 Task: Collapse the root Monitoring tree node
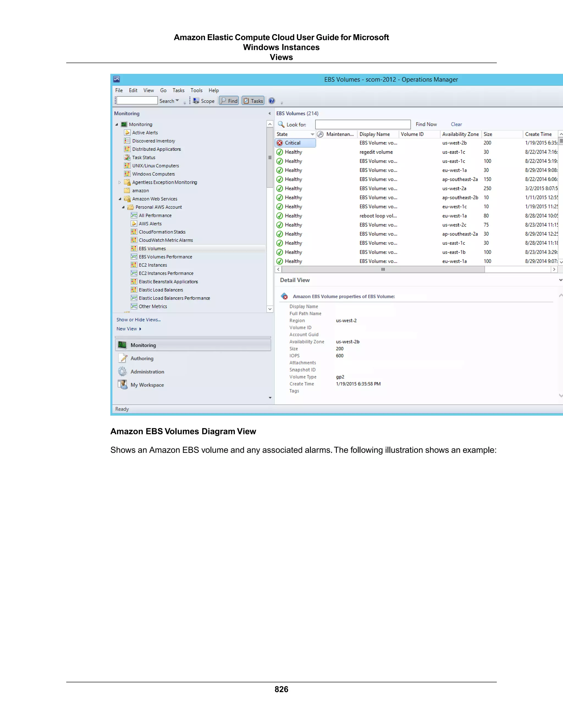117,124
